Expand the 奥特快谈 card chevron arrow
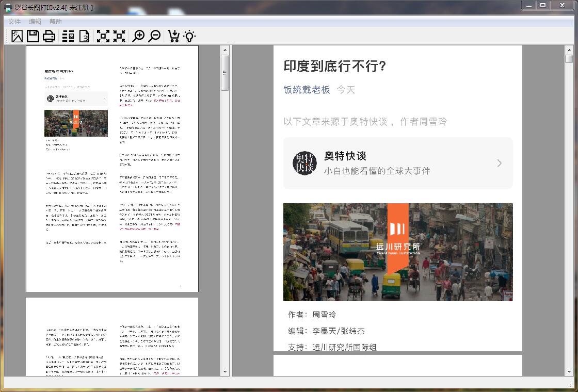The image size is (578, 392). (x=499, y=164)
